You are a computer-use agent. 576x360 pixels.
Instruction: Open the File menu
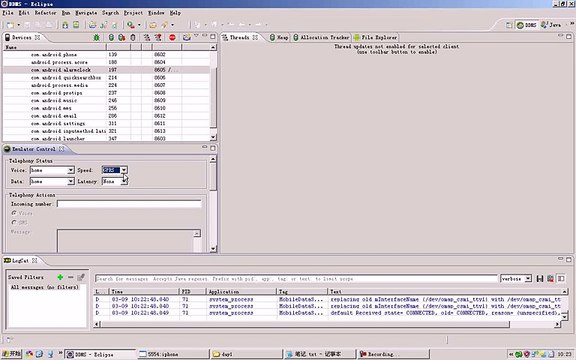pyautogui.click(x=8, y=13)
